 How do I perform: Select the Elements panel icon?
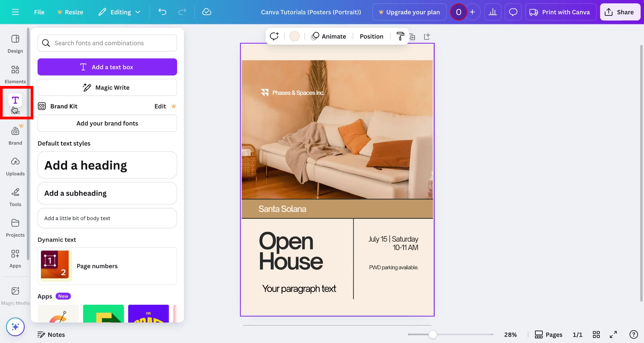coord(15,73)
